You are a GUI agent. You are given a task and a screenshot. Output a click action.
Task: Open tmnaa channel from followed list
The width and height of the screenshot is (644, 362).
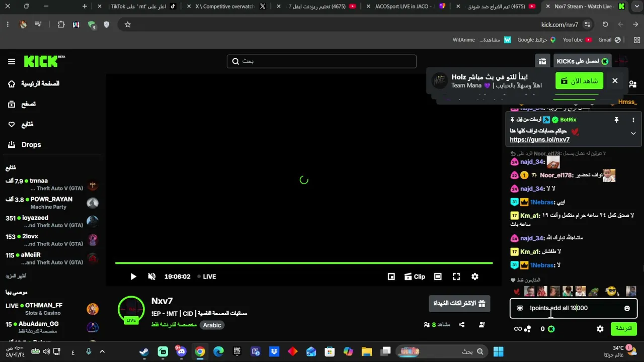(51, 184)
